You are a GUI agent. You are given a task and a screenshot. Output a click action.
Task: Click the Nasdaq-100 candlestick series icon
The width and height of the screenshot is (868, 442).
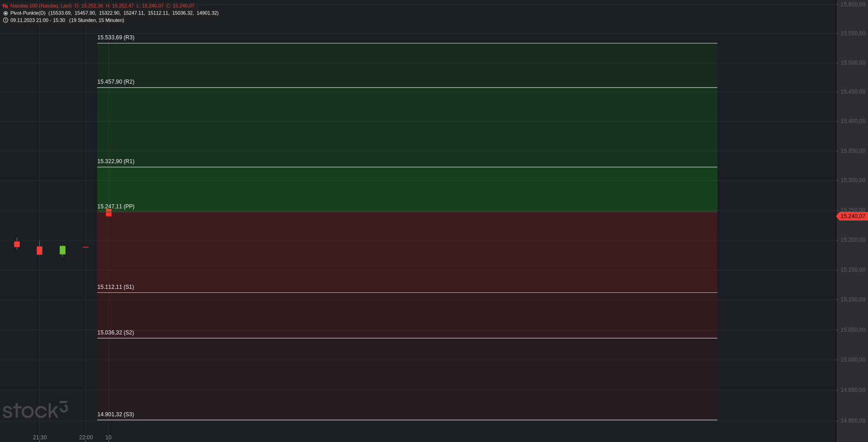click(5, 6)
